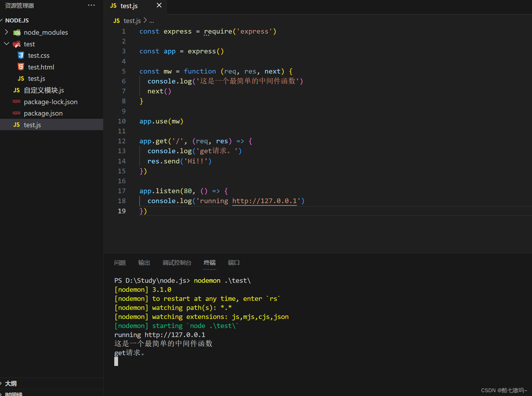Open the explorer more actions ellipsis

point(91,5)
